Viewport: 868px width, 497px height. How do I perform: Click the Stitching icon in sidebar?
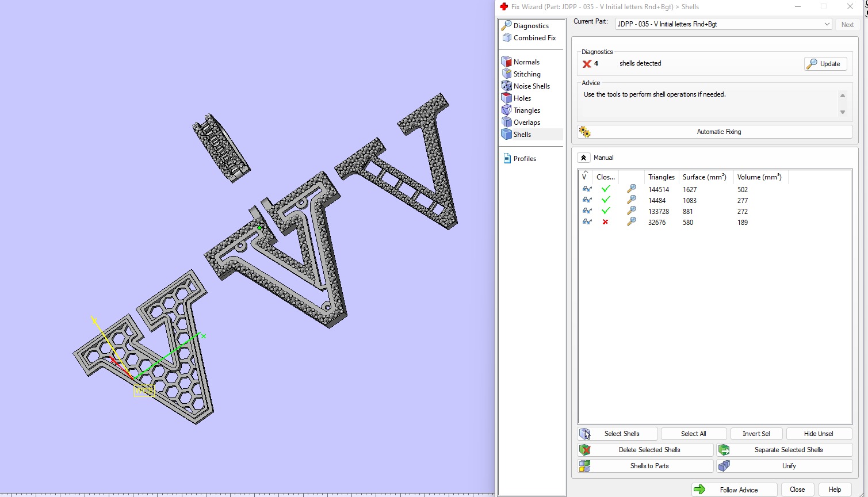coord(507,74)
